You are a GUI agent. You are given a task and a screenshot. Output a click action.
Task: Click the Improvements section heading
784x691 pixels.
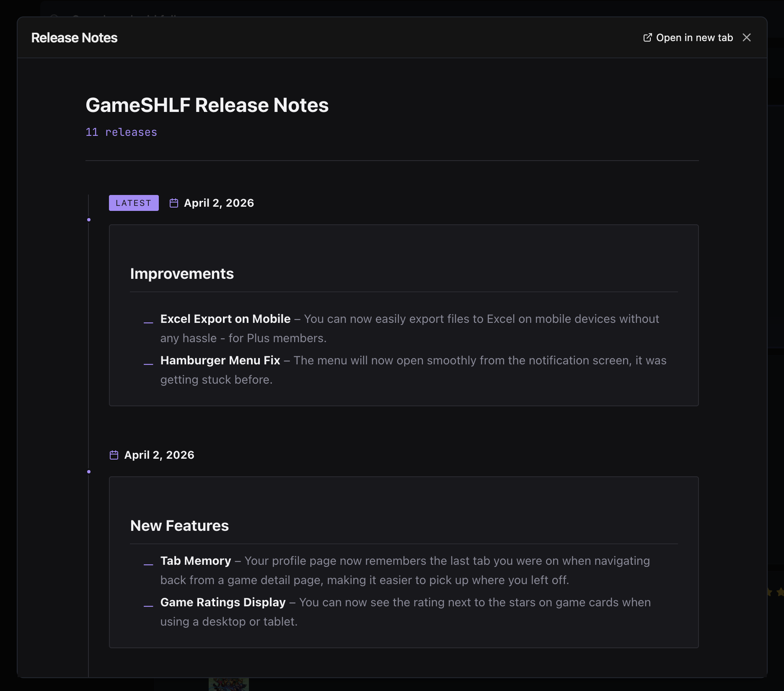pyautogui.click(x=182, y=274)
